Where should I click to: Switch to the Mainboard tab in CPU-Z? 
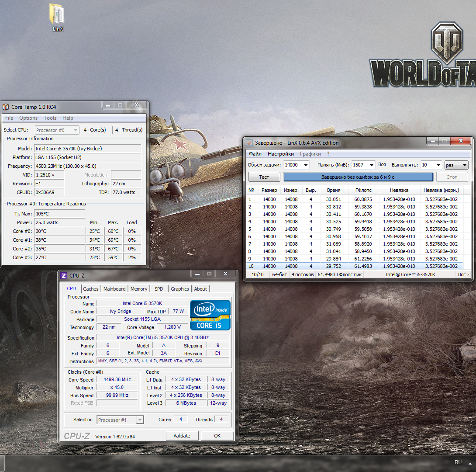tap(114, 289)
